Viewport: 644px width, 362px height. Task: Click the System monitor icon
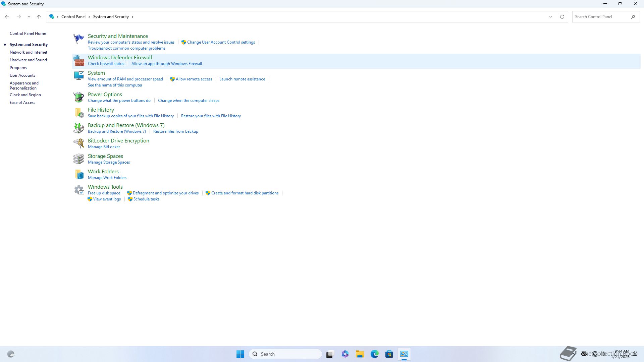point(79,76)
